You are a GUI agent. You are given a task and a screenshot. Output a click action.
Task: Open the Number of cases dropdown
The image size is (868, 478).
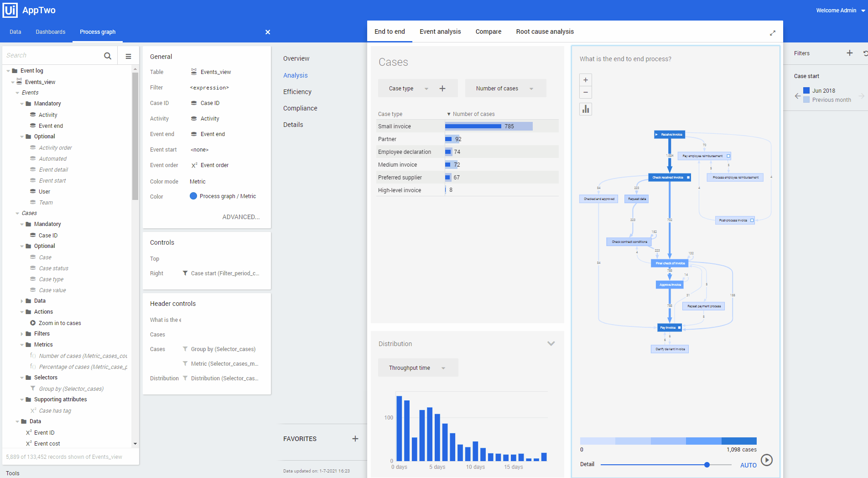(505, 89)
